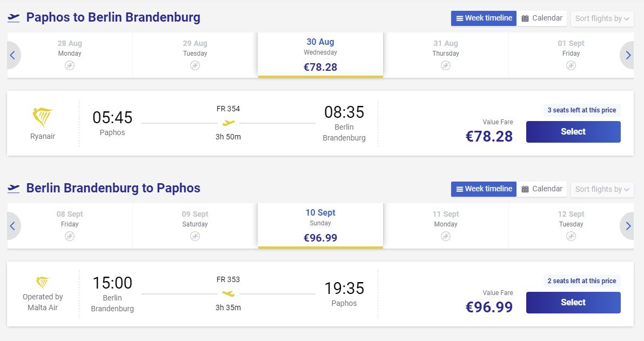Select the €96.99 flight to Paphos
The height and width of the screenshot is (341, 644).
[x=573, y=303]
